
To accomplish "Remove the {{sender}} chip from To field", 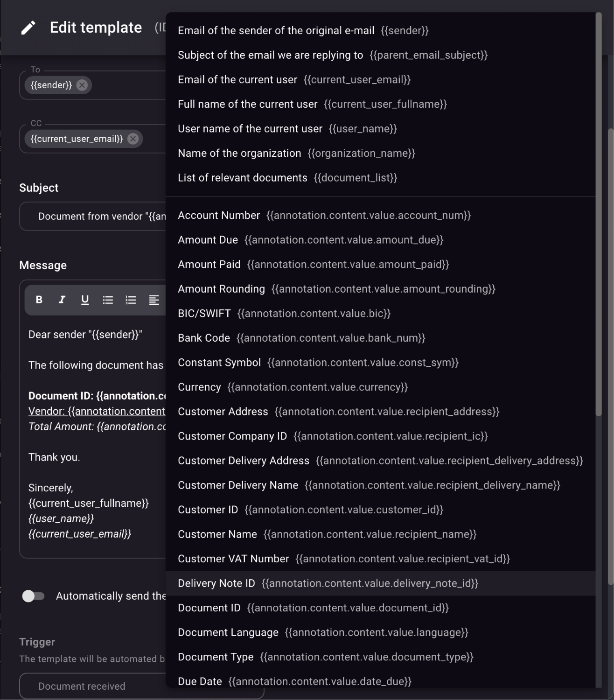I will [x=82, y=85].
